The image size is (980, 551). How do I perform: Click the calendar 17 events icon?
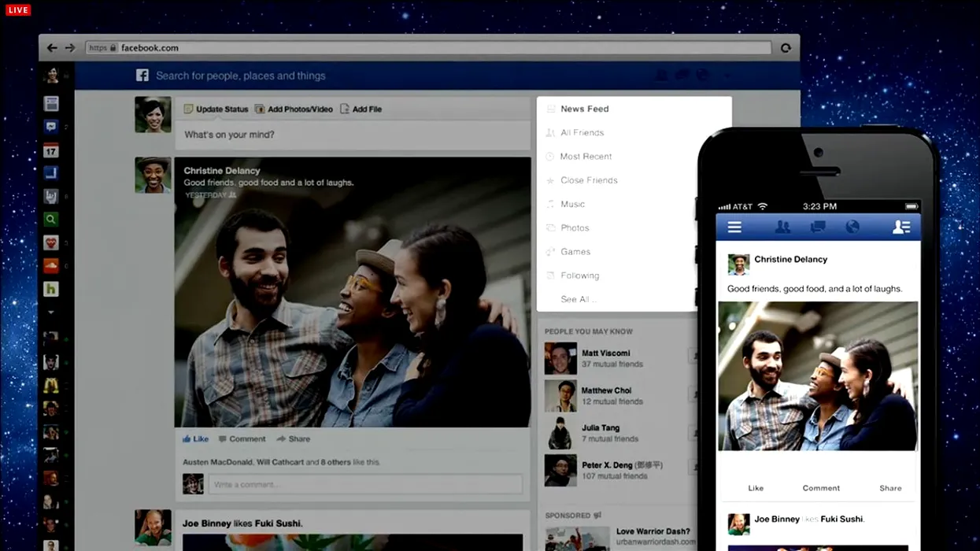(x=51, y=150)
